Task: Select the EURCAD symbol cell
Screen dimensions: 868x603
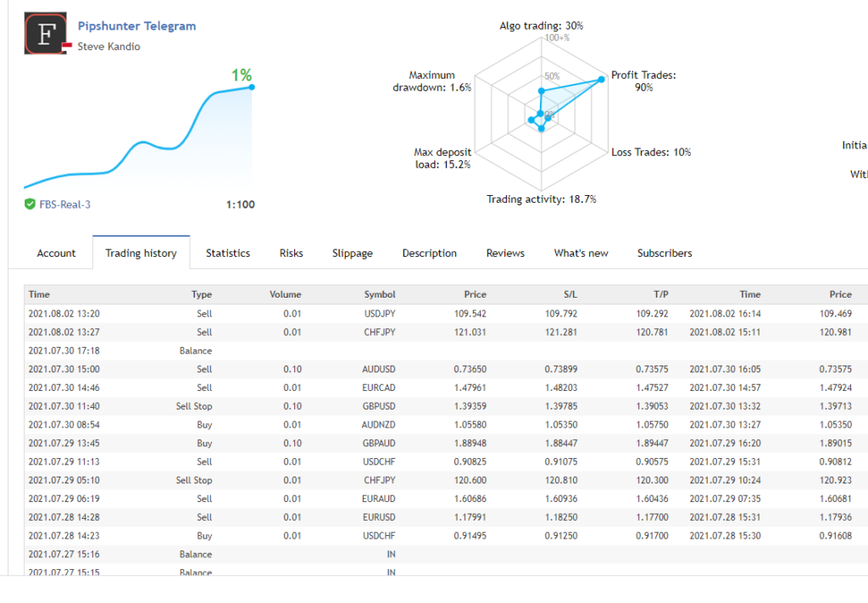Action: point(379,388)
